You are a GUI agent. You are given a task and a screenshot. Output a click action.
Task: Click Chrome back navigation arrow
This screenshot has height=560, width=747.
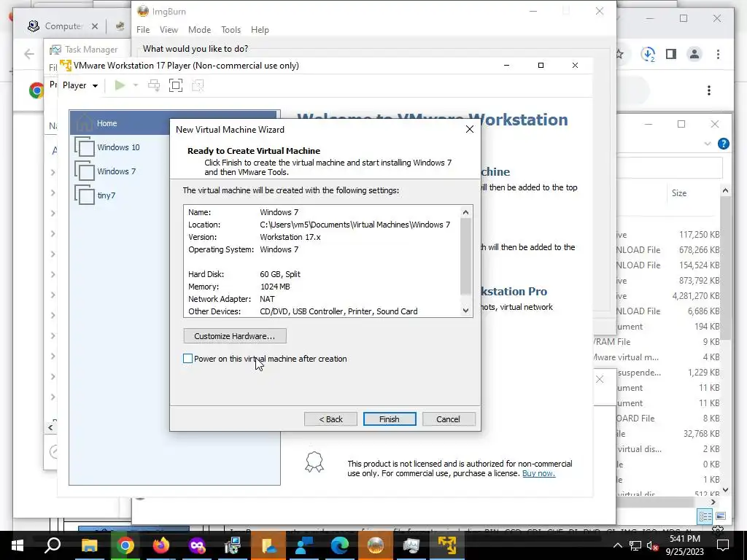[29, 54]
